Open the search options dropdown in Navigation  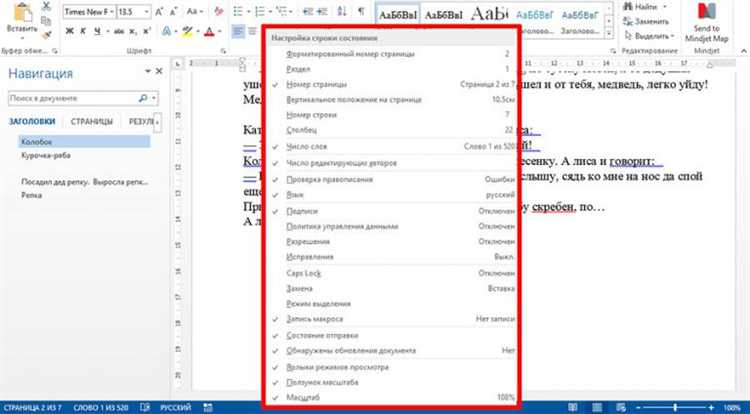(154, 98)
